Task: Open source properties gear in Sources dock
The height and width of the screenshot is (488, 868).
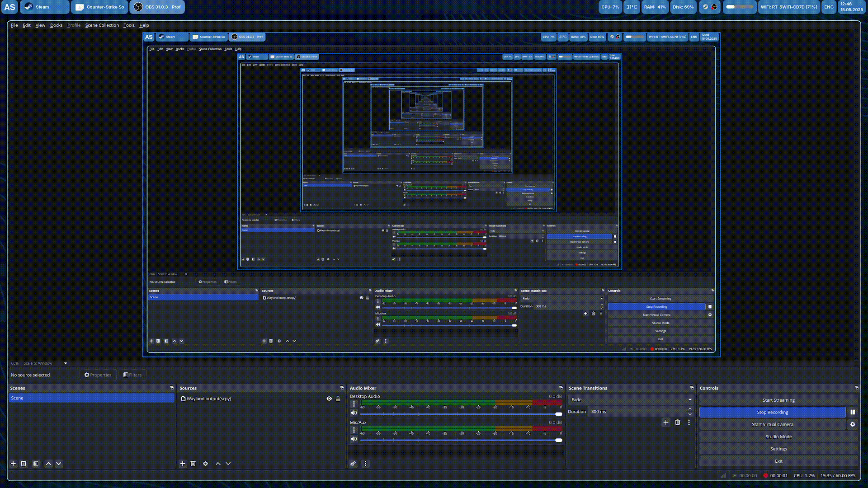Action: [x=205, y=464]
